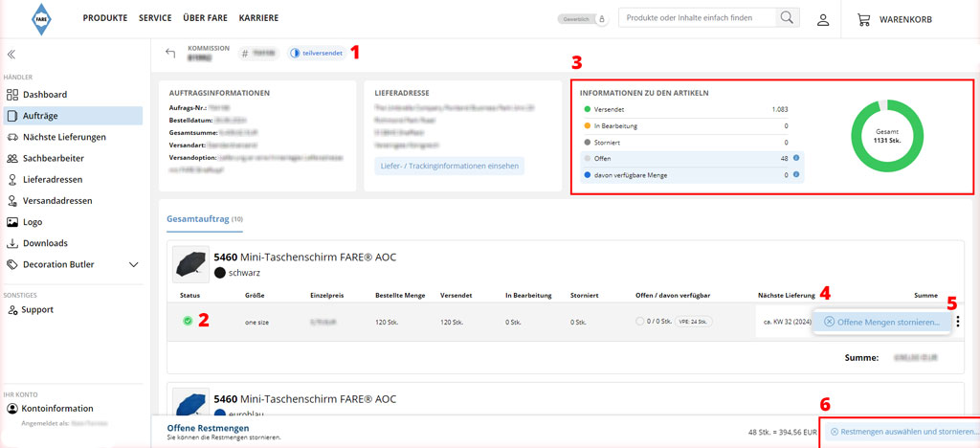Go back with the return arrow icon

[170, 53]
